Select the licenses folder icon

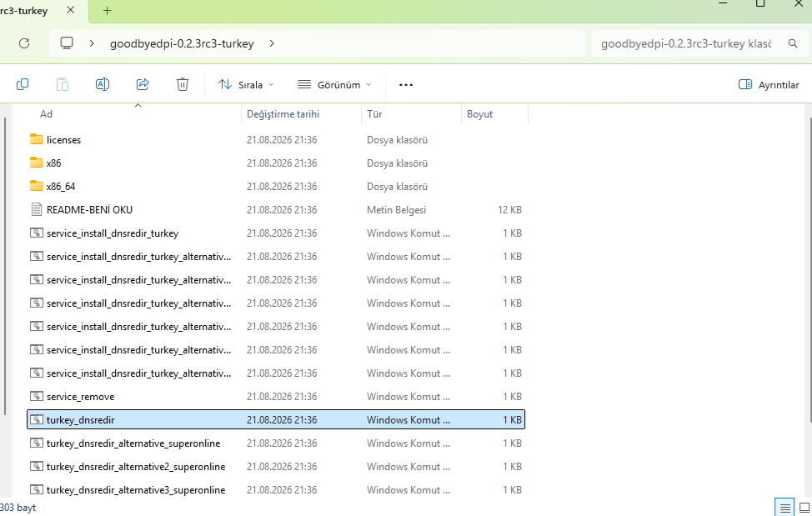[x=36, y=139]
